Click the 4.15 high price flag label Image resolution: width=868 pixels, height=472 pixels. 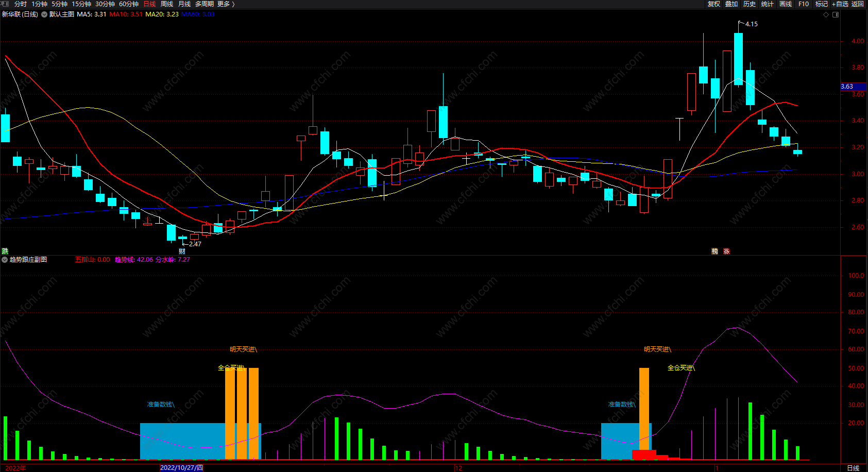[x=752, y=24]
